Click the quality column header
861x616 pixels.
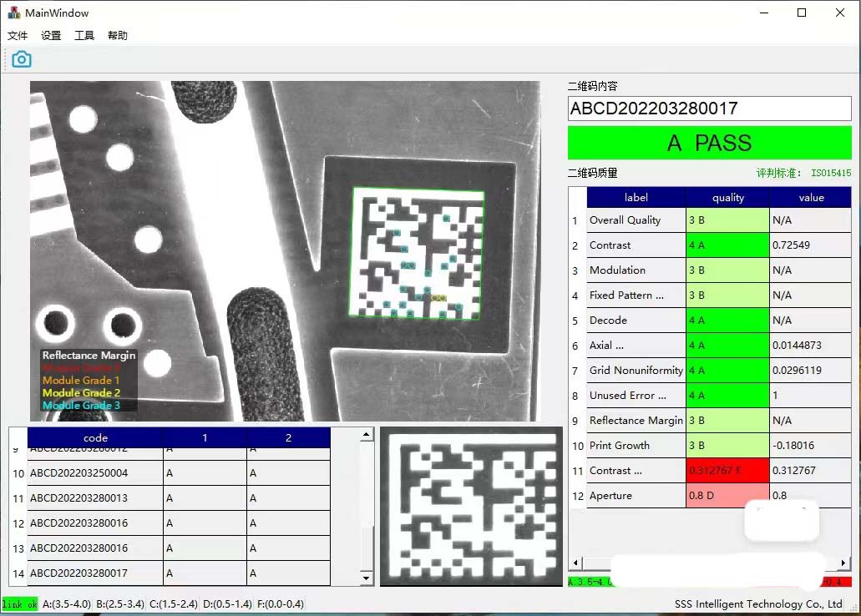tap(728, 198)
